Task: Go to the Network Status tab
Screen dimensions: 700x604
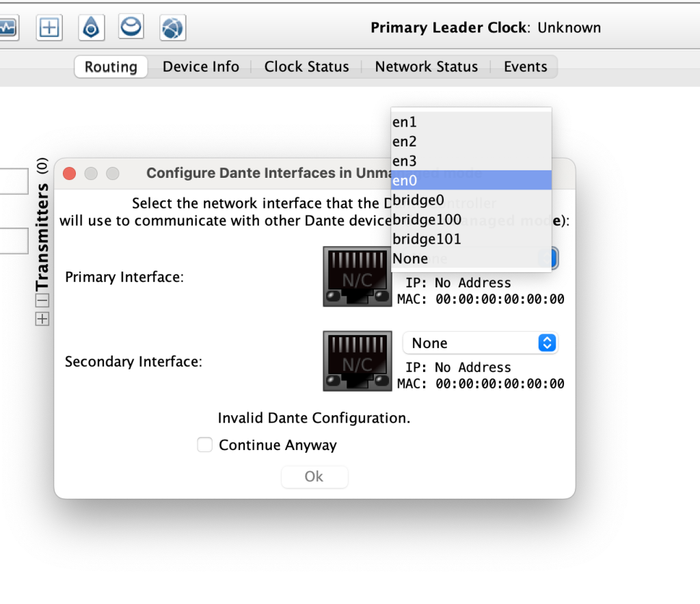Action: pyautogui.click(x=426, y=66)
